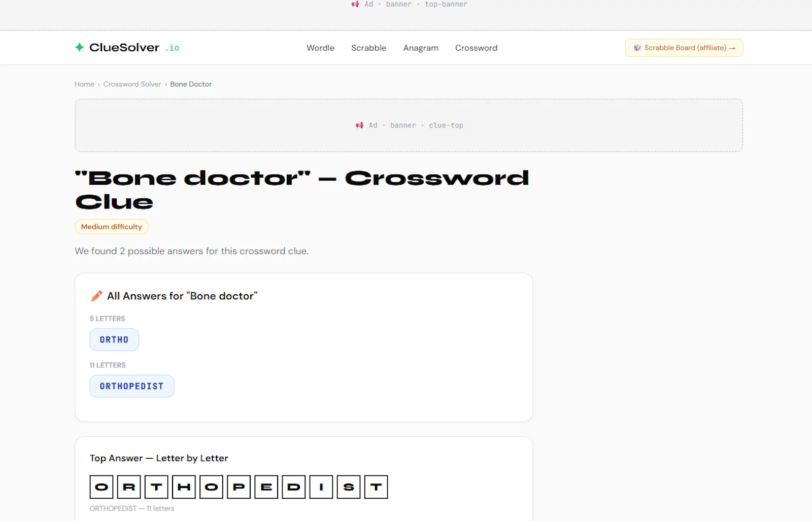Viewport: 812px width, 521px height.
Task: Click the clue-top ad banner
Action: tap(409, 125)
